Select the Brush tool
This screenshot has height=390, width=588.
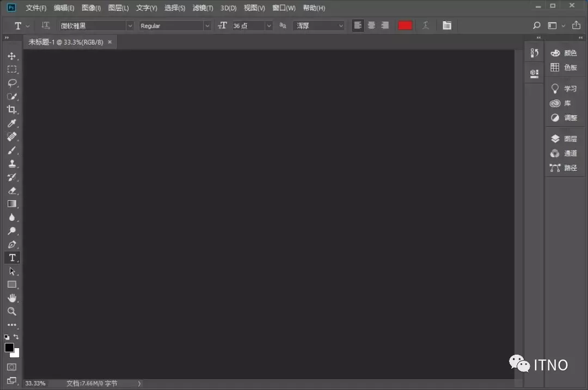pyautogui.click(x=11, y=150)
